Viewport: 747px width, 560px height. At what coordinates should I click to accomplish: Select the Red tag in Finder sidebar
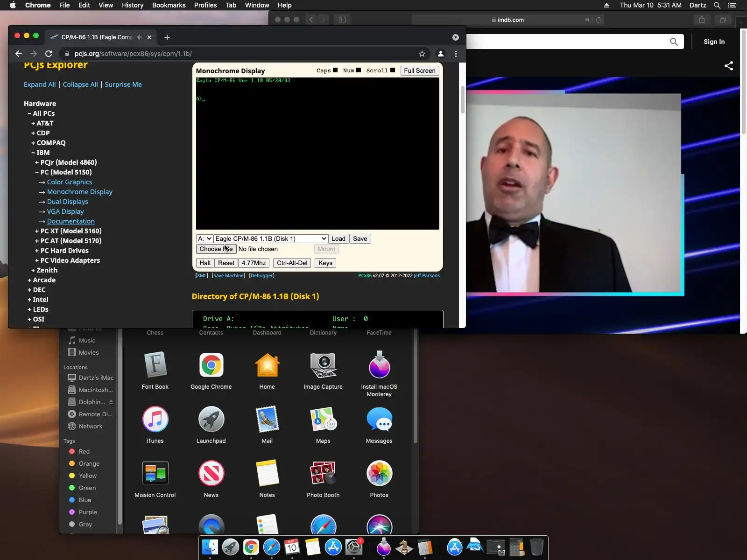(x=84, y=451)
